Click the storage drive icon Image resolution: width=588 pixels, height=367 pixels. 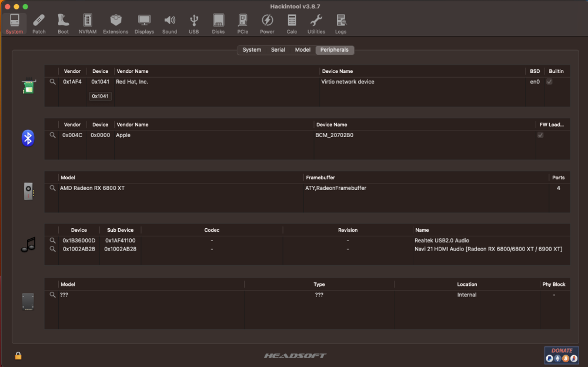pos(28,302)
